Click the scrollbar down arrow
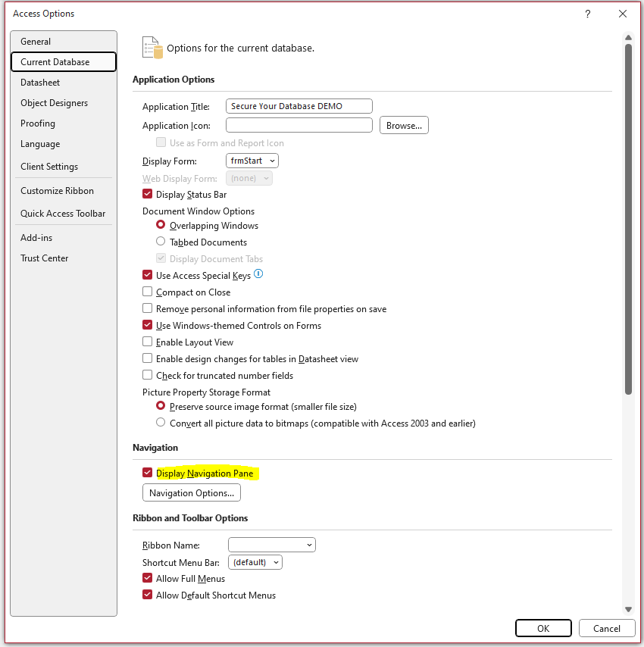Image resolution: width=644 pixels, height=647 pixels. click(x=628, y=609)
